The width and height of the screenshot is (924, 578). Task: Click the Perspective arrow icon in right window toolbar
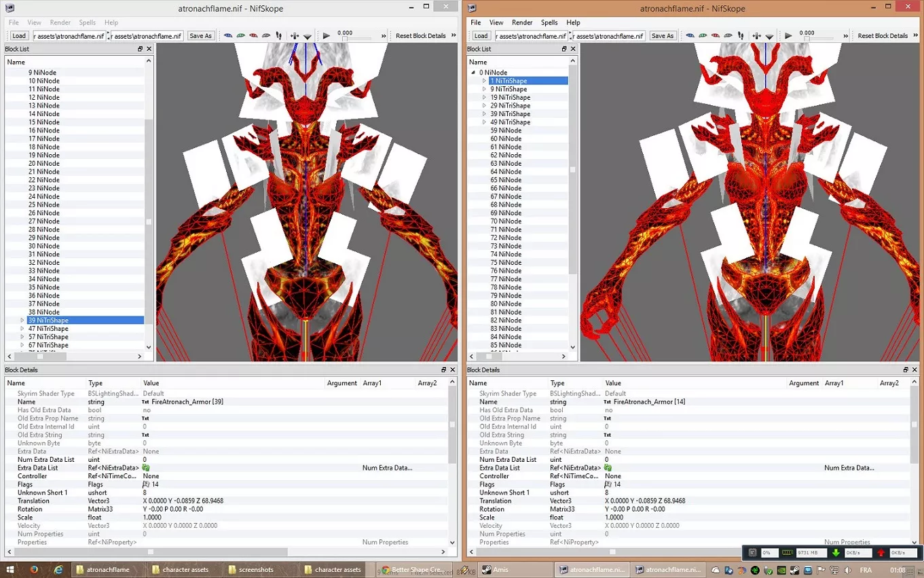769,36
